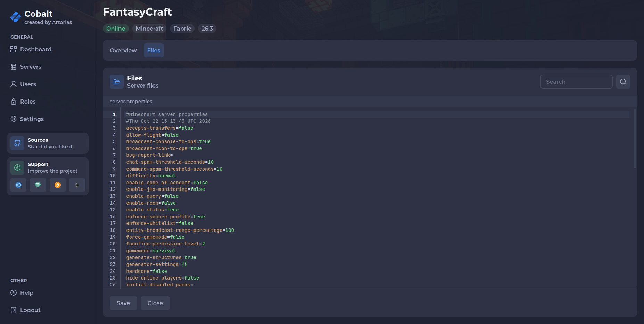Choose the Bitcoin donation icon

(x=58, y=185)
